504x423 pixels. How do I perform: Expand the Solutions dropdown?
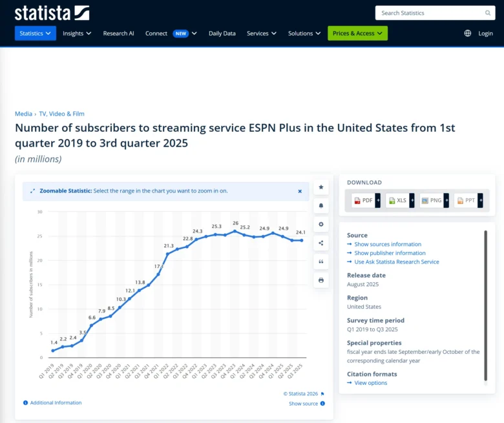(x=304, y=33)
